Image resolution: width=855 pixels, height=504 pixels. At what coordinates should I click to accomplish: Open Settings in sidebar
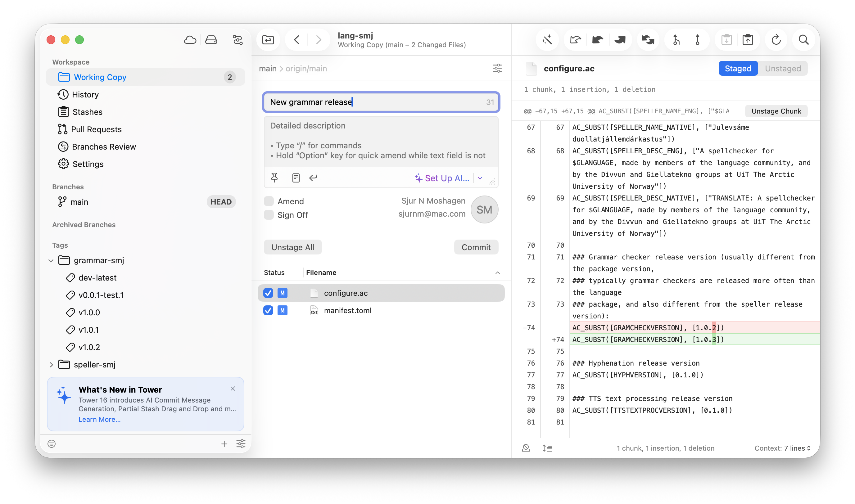pyautogui.click(x=145, y=164)
